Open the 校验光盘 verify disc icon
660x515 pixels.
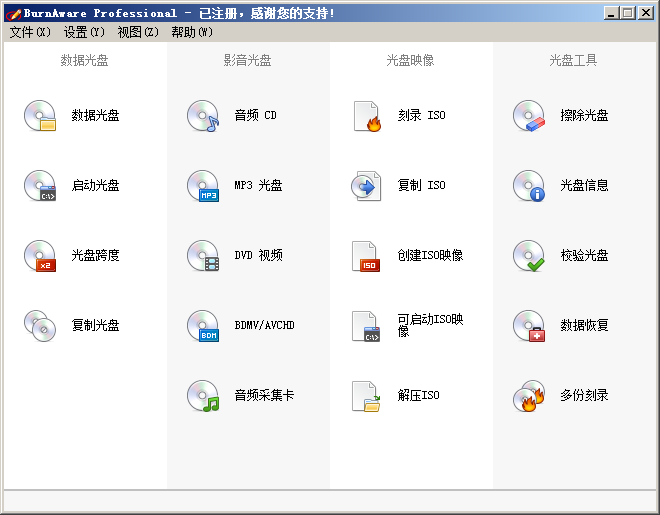coord(530,256)
